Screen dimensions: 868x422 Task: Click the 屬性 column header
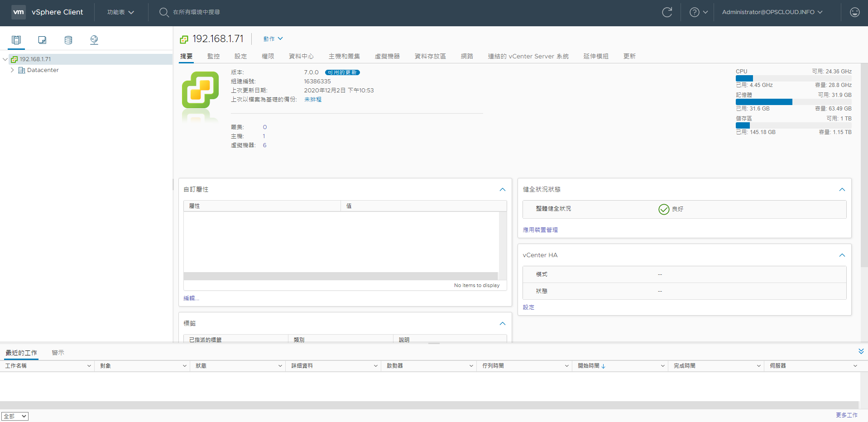click(262, 206)
